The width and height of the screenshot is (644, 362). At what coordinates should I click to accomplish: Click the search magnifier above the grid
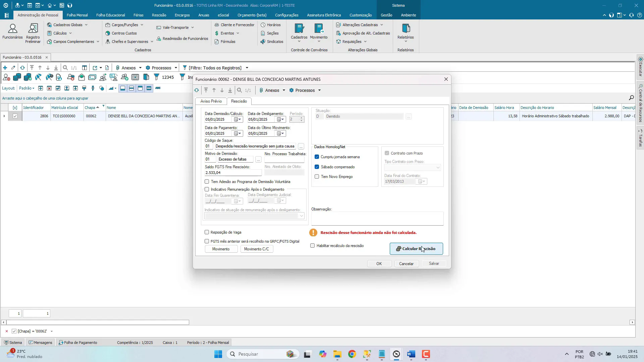(x=631, y=98)
